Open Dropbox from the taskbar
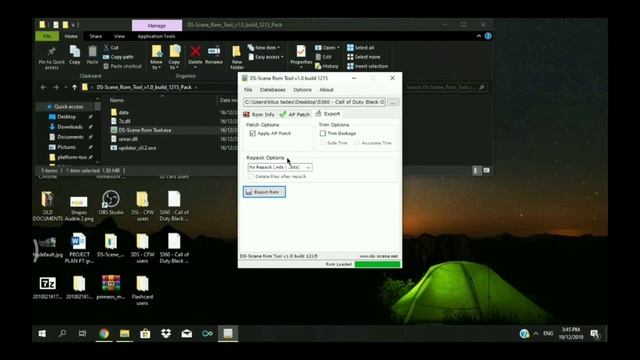640x360 pixels. [x=166, y=334]
